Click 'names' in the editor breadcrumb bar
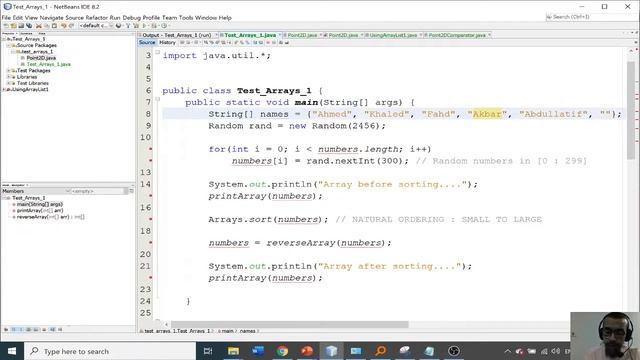The width and height of the screenshot is (640, 360). point(247,331)
